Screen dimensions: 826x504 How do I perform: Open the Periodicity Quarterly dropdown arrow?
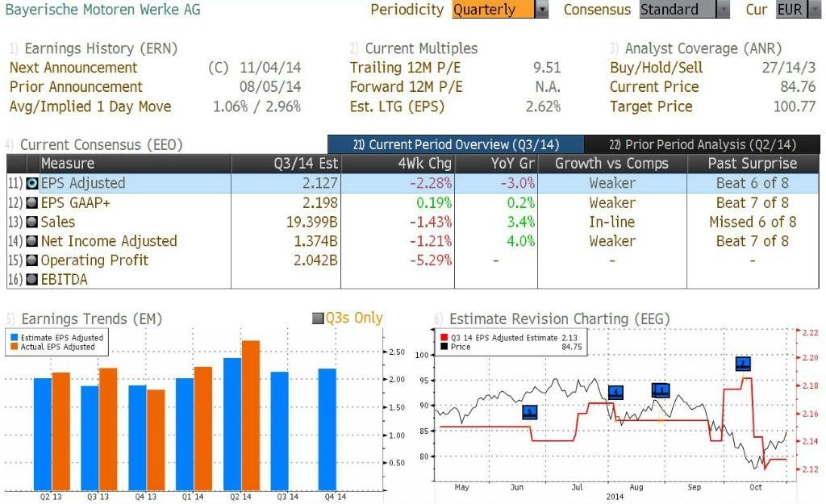541,10
